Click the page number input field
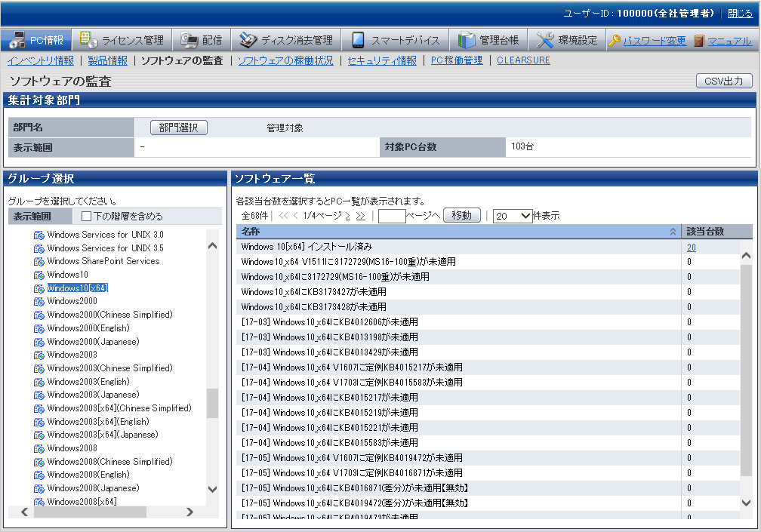Viewport: 761px width, 532px height. (x=392, y=216)
